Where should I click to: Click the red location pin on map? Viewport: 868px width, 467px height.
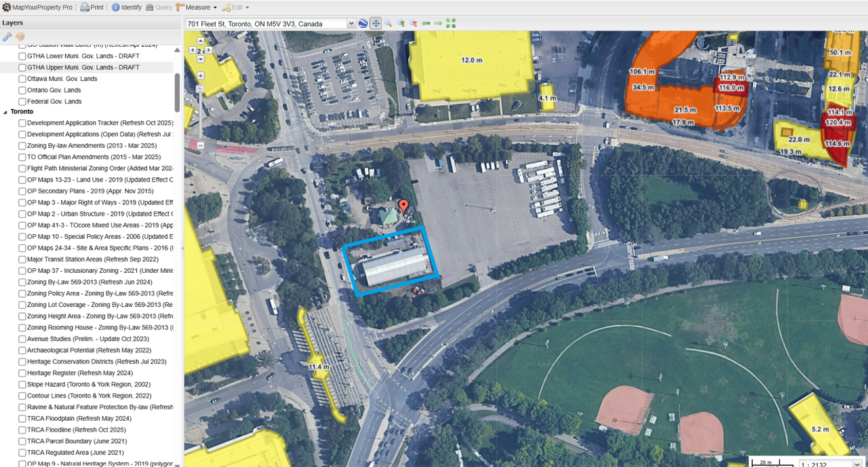click(403, 206)
